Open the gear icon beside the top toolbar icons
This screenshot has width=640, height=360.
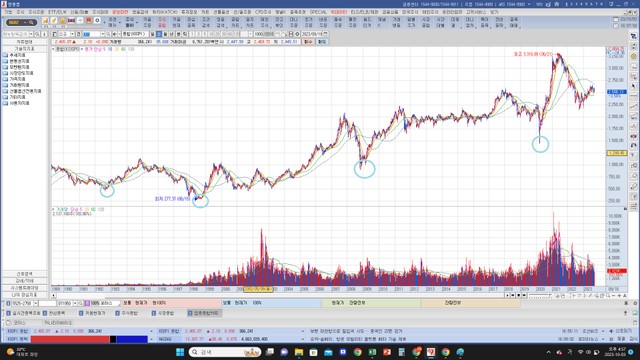[x=97, y=21]
